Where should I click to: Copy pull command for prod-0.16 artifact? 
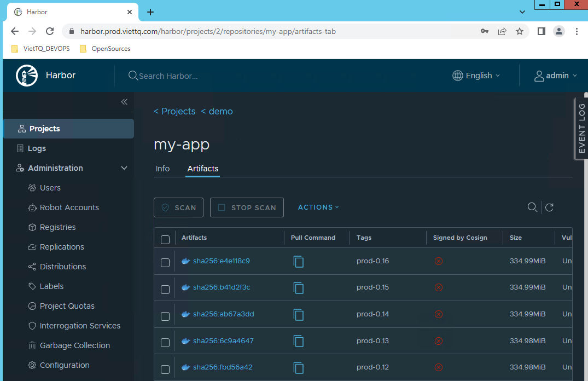coord(298,261)
